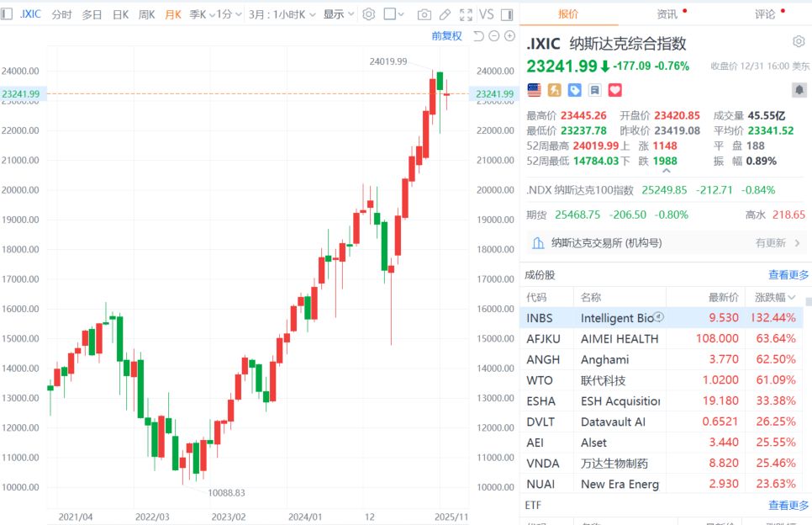Switch to the 资讯 news tab
The height and width of the screenshot is (525, 812).
[667, 14]
